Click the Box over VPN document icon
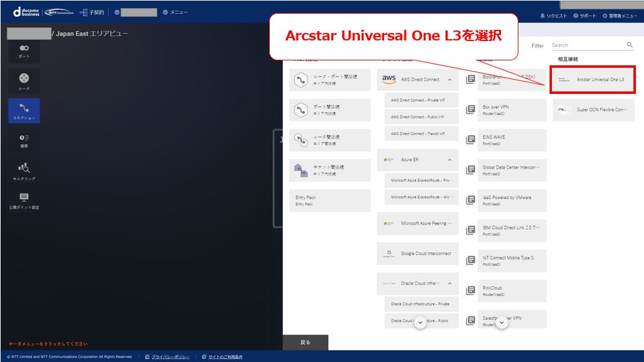This screenshot has height=362, width=644. [471, 109]
